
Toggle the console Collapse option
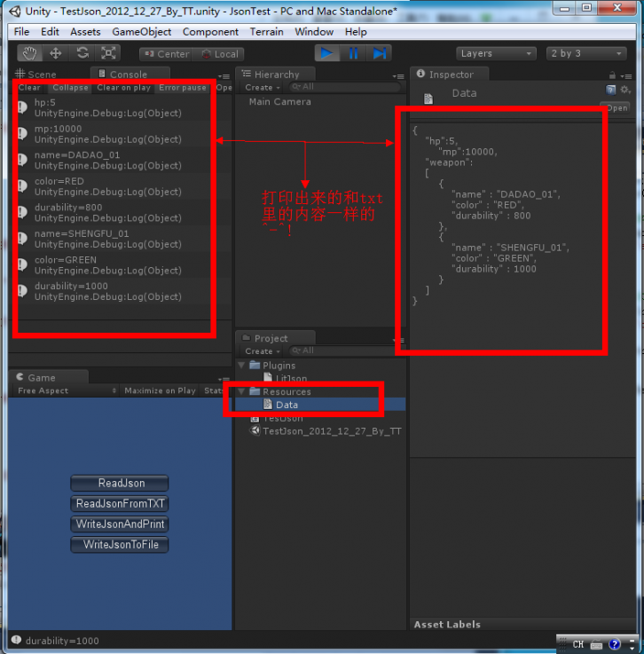click(70, 88)
